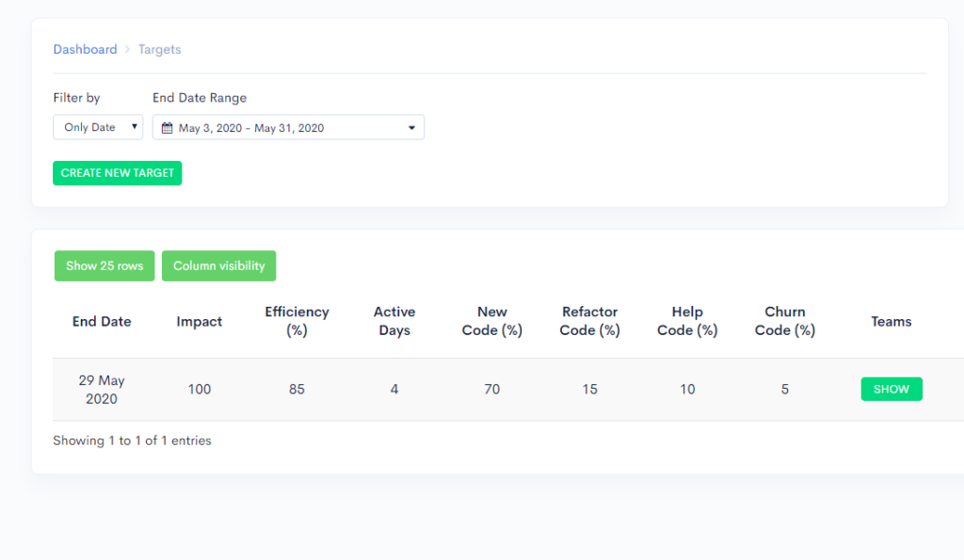
Task: Click the calendar icon in date range
Action: pos(167,128)
